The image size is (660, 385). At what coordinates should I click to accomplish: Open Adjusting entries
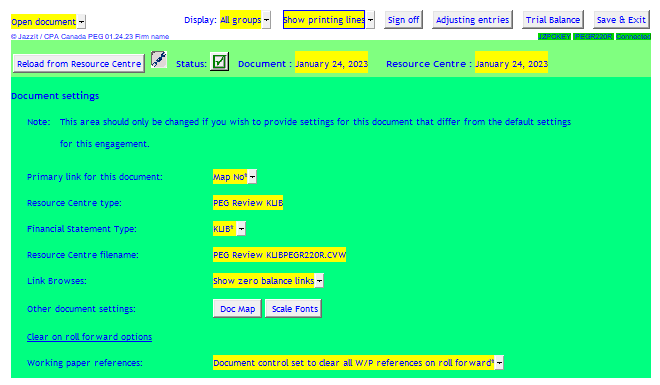point(472,20)
